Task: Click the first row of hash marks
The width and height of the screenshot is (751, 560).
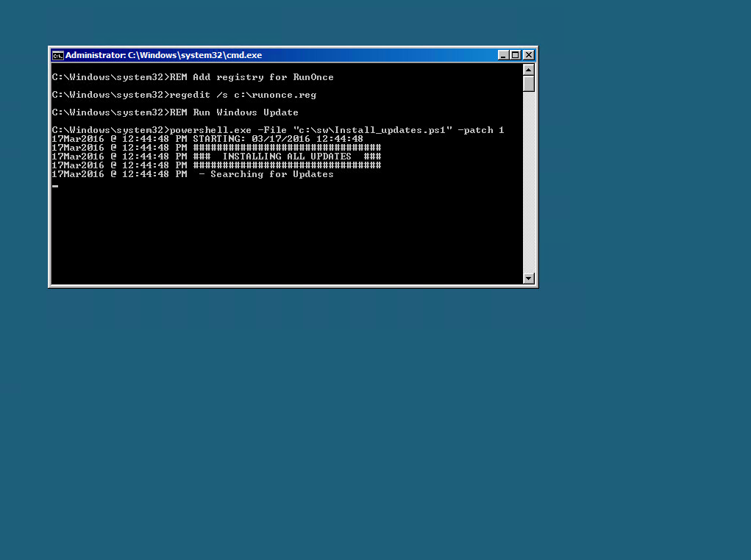Action: (x=287, y=148)
